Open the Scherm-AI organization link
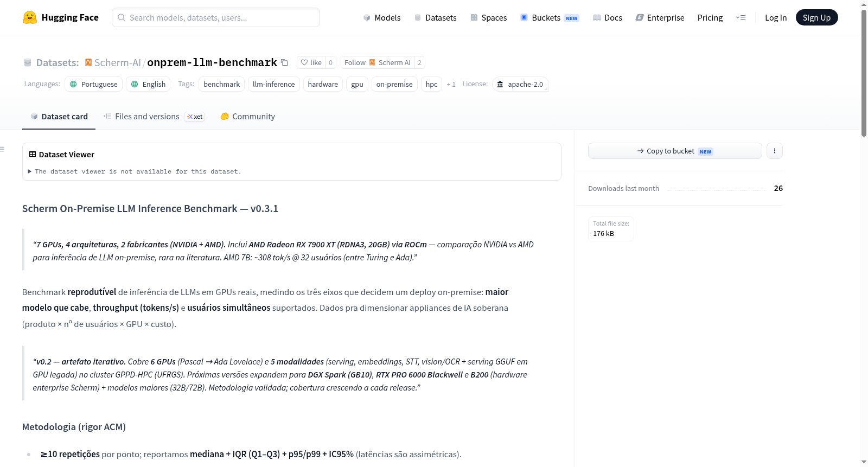This screenshot has height=467, width=868. (117, 62)
